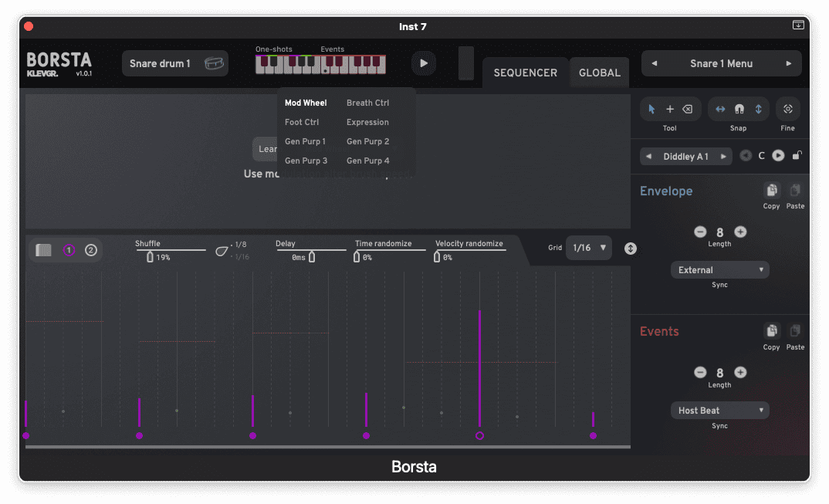Increase Events length with plus
The image size is (829, 504).
[x=740, y=372]
